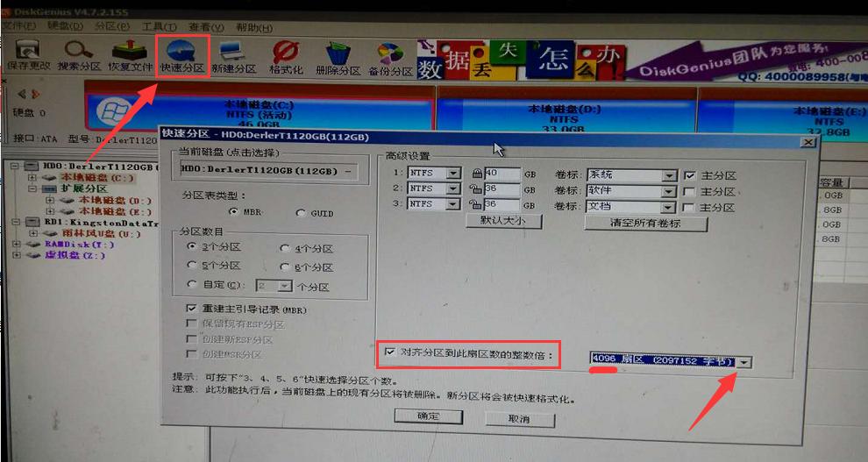Image resolution: width=868 pixels, height=462 pixels.
Task: Click the Delete Partition (删除分区) icon
Action: pos(338,60)
